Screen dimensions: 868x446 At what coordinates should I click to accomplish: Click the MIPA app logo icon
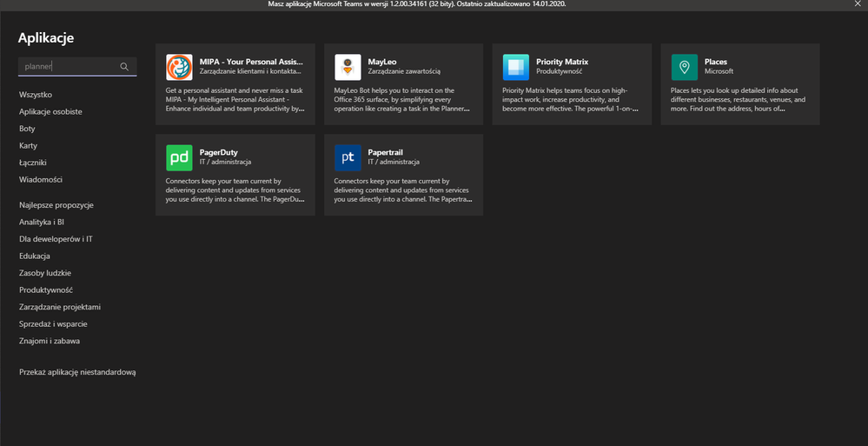pos(179,67)
